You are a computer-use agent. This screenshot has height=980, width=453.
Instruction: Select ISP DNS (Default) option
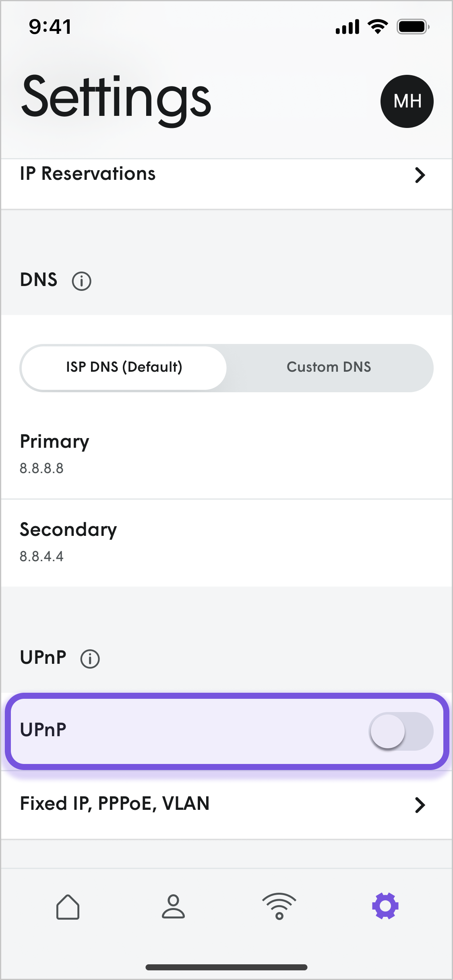(123, 367)
